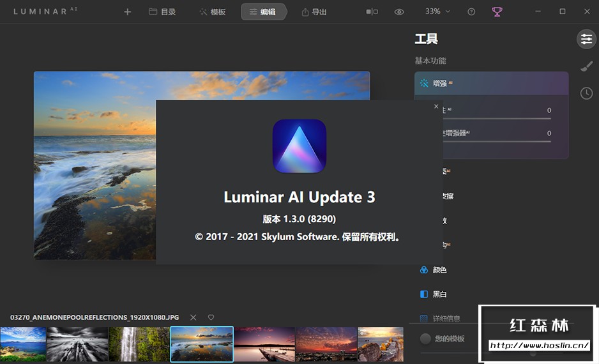Maximize the Luminar AI window
Viewport: 599px width, 364px height.
(x=563, y=11)
